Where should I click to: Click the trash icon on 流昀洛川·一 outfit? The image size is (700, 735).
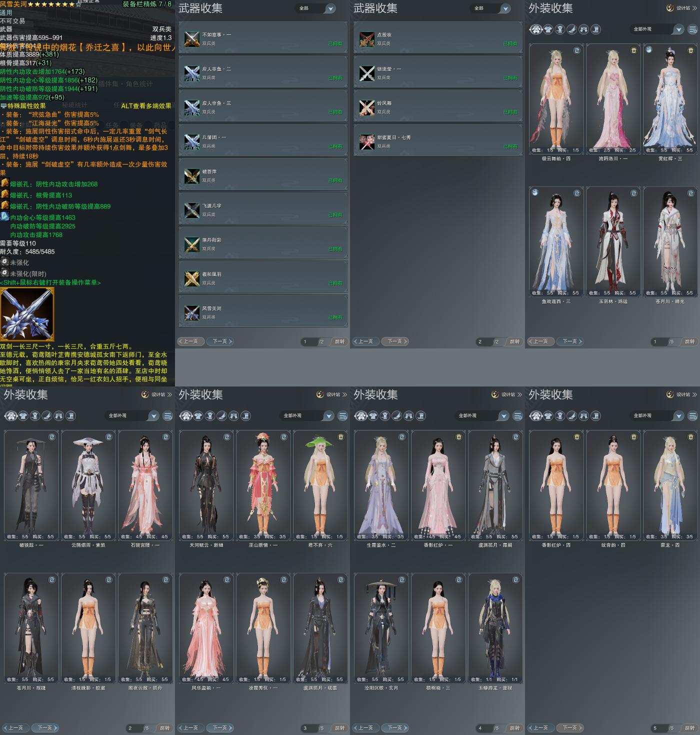(x=634, y=50)
